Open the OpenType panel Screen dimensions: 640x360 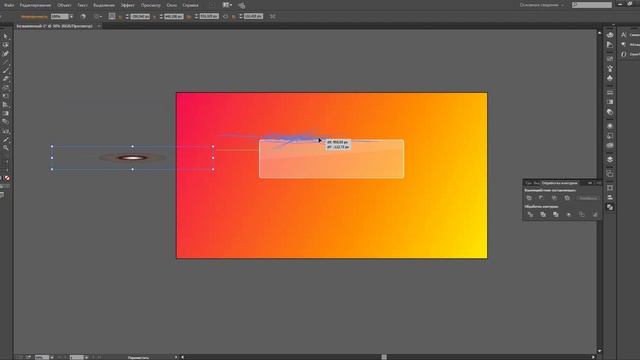(630, 54)
